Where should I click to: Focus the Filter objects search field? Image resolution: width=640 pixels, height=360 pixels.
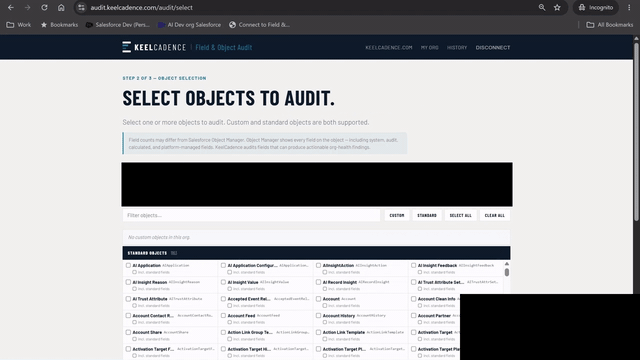[x=251, y=215]
